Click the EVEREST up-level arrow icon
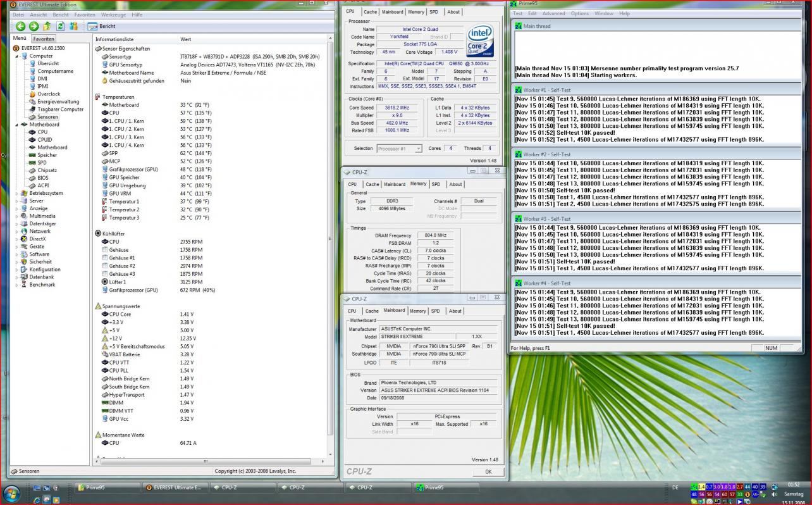The height and width of the screenshot is (505, 812). point(47,26)
